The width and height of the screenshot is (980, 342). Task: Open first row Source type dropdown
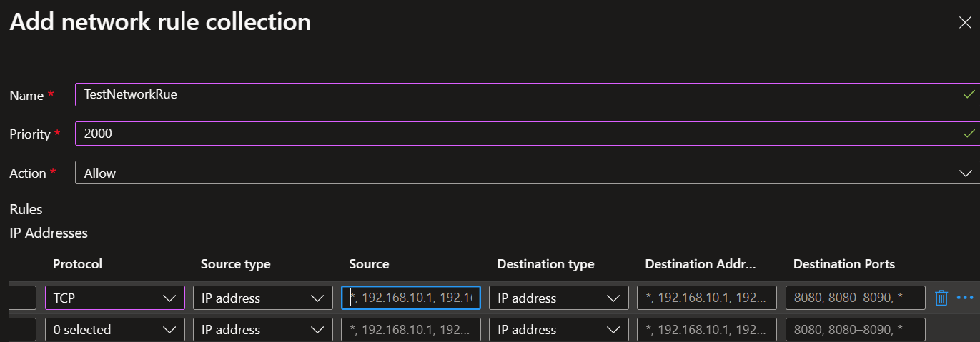point(263,298)
